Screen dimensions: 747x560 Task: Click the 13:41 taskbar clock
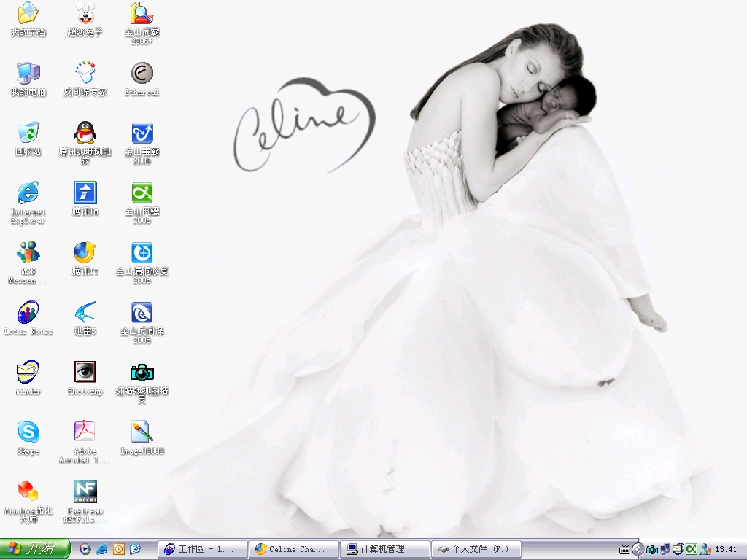click(x=726, y=550)
